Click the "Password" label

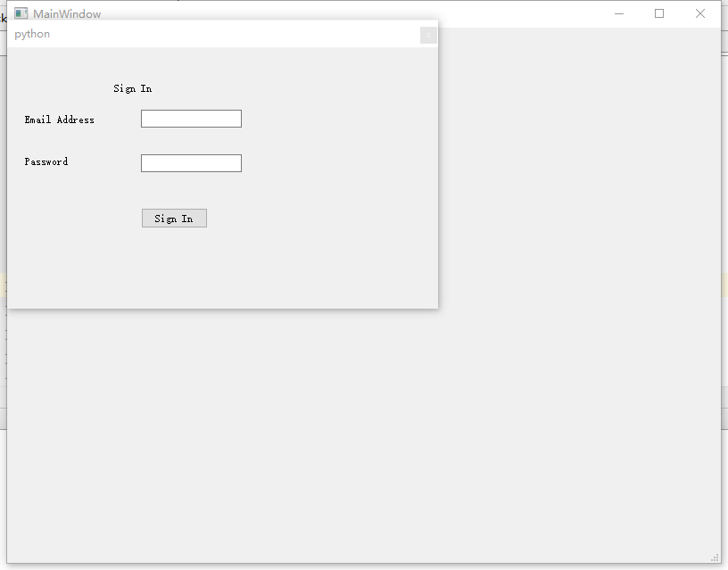46,161
